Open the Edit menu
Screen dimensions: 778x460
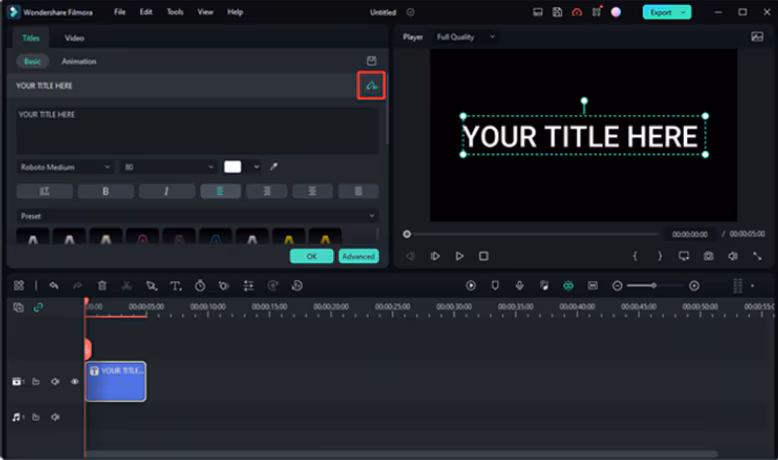pyautogui.click(x=145, y=12)
